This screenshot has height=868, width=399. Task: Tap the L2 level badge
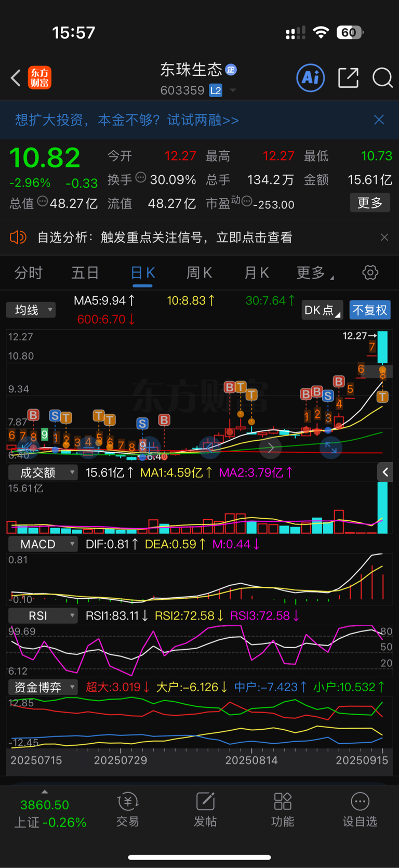coord(216,90)
